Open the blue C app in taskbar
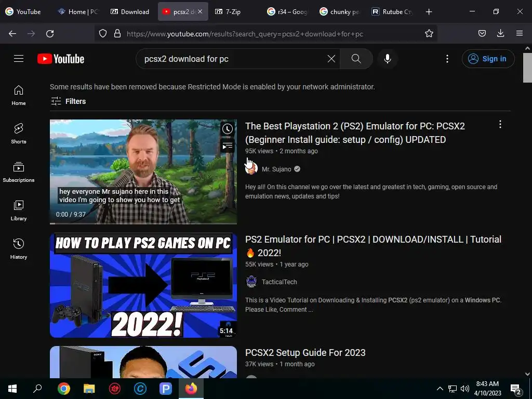 (140, 389)
